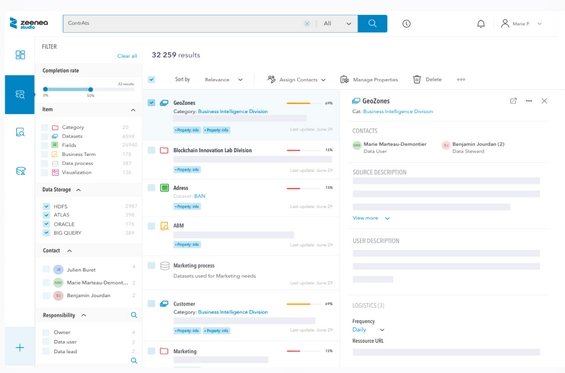This screenshot has width=565, height=373.
Task: Uncheck the ORACLE data storage filter
Action: [x=46, y=224]
